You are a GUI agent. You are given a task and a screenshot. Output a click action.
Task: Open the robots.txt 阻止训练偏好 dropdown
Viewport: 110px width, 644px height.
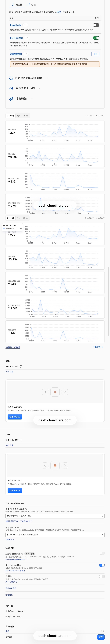55,534
